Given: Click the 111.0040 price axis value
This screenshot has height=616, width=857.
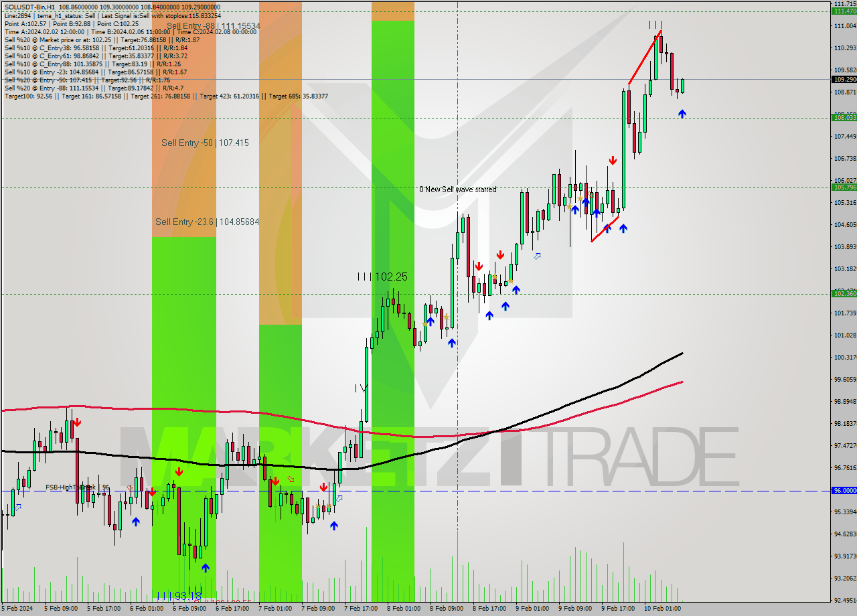Looking at the screenshot, I should point(845,25).
